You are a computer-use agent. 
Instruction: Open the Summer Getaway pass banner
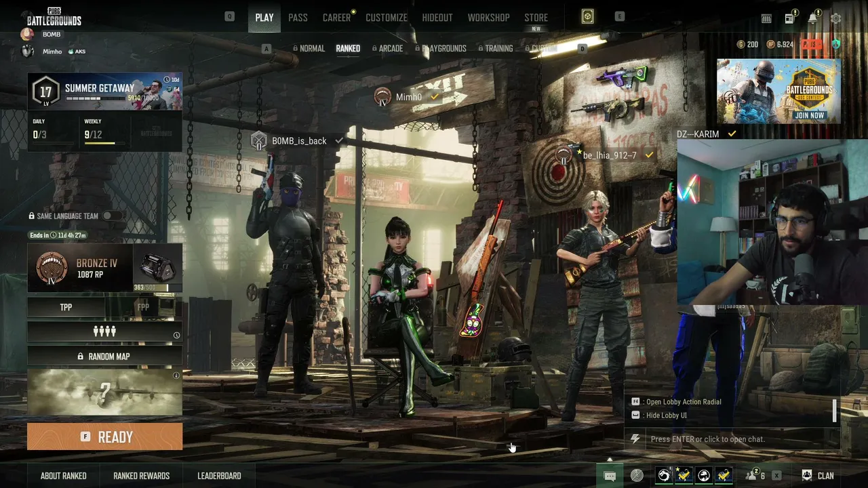pyautogui.click(x=104, y=91)
